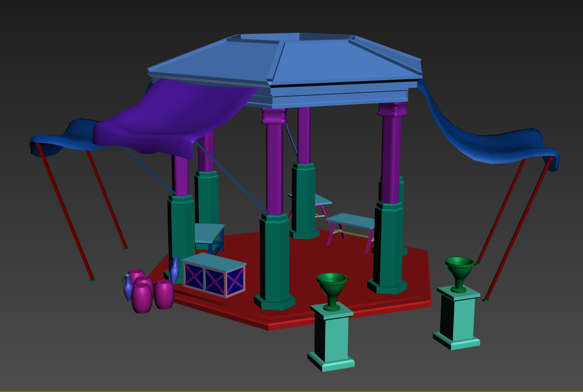The width and height of the screenshot is (583, 392).
Task: Select the teal table behind the crate
Action: pos(208,233)
